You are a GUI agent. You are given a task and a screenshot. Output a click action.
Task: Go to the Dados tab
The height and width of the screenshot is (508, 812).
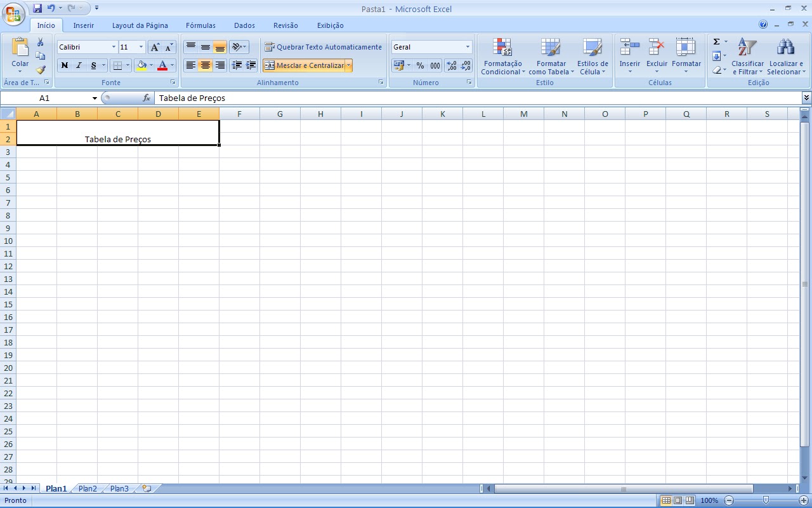(244, 25)
